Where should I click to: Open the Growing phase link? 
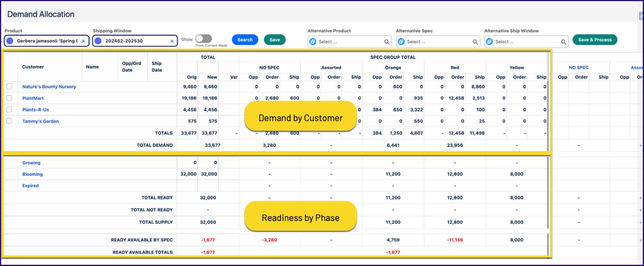click(x=31, y=163)
